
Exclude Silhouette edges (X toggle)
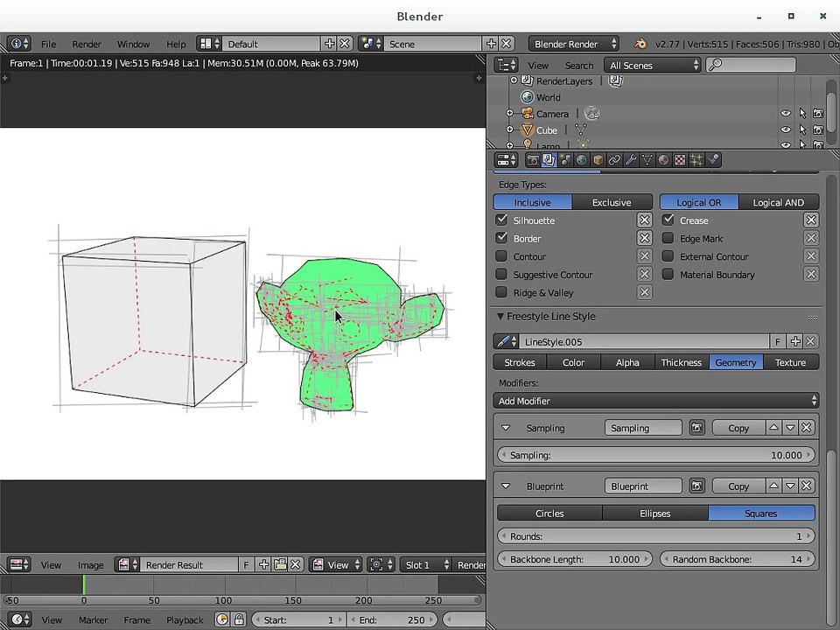pos(645,220)
